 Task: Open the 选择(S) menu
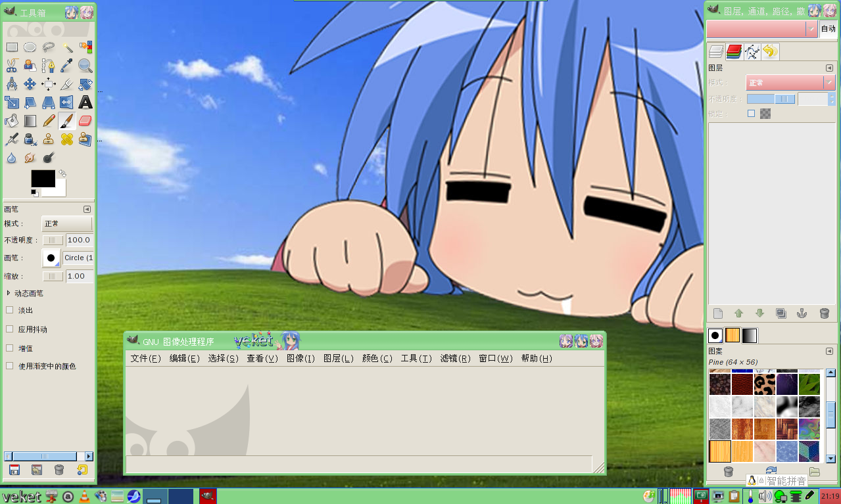(223, 358)
